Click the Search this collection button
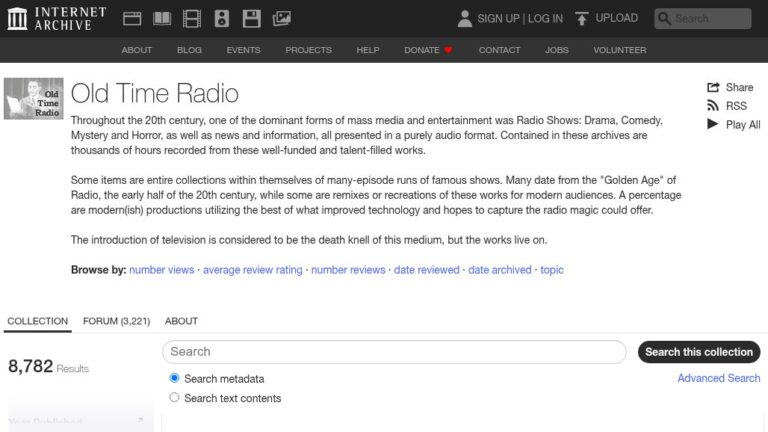768x432 pixels. (x=698, y=352)
